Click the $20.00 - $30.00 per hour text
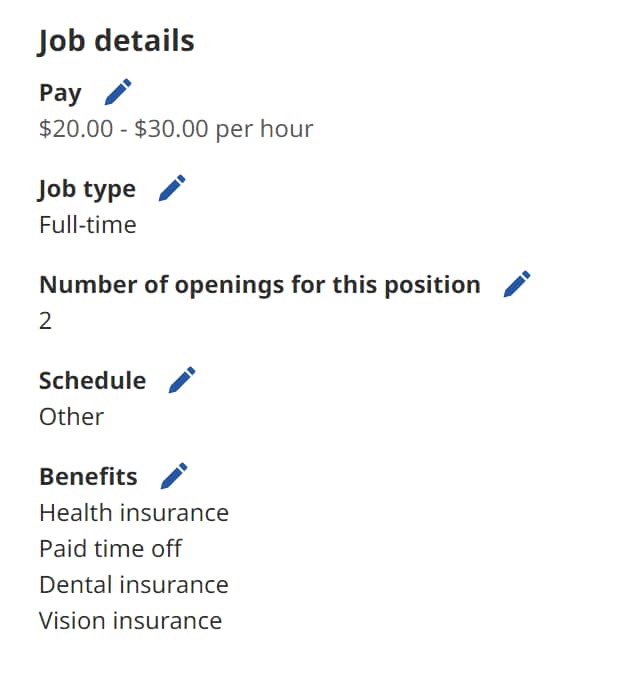 pos(176,129)
